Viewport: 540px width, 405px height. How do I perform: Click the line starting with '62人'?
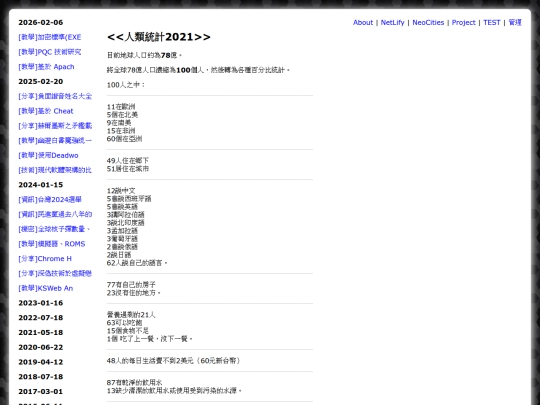(x=137, y=263)
